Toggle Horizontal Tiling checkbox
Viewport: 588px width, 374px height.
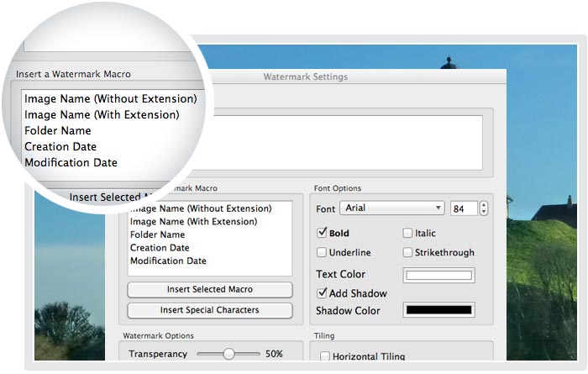point(325,356)
